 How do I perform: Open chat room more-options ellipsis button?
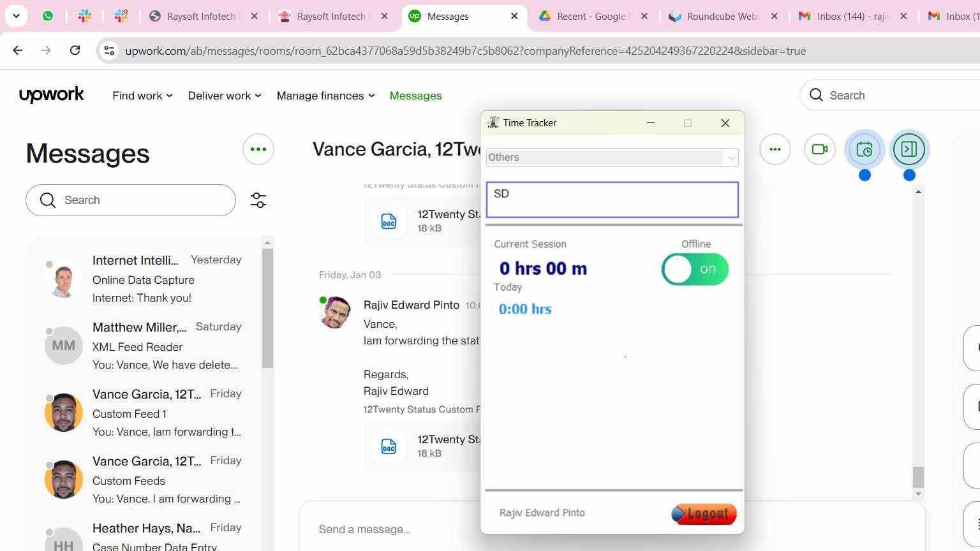tap(775, 149)
